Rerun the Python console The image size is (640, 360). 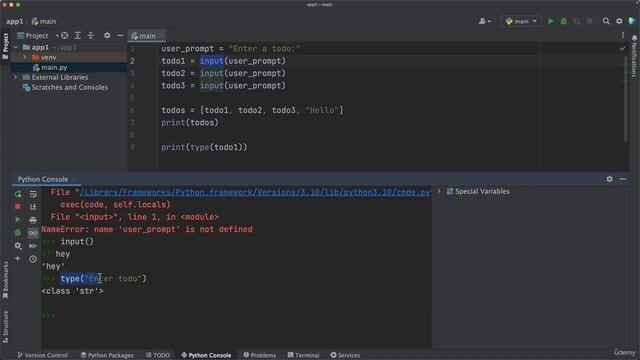[18, 194]
